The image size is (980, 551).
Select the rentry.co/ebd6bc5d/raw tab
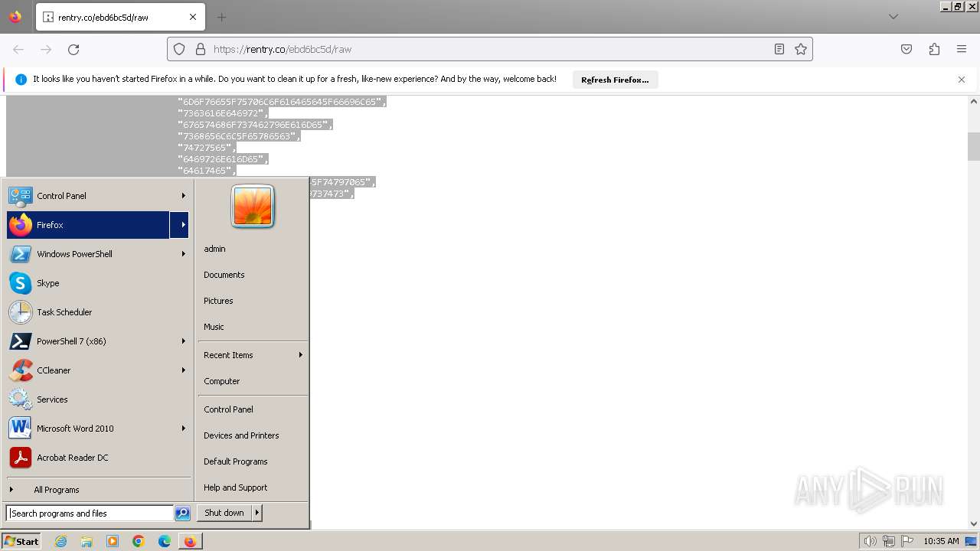[x=119, y=17]
